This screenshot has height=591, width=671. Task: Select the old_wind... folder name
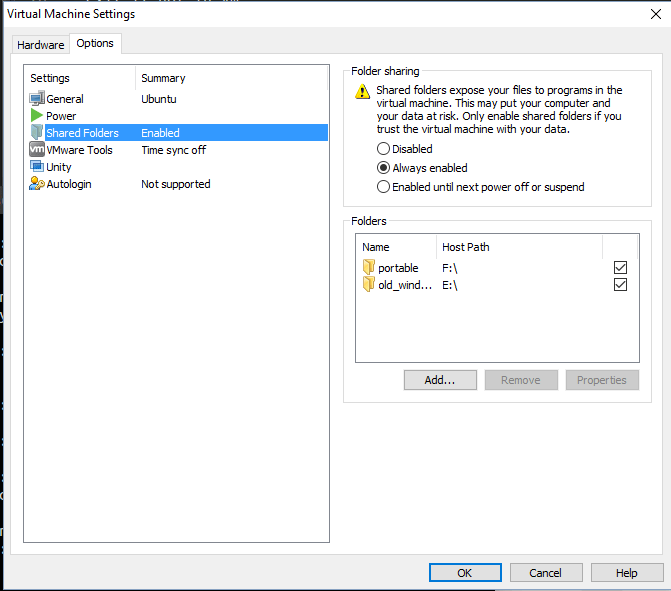tap(405, 285)
